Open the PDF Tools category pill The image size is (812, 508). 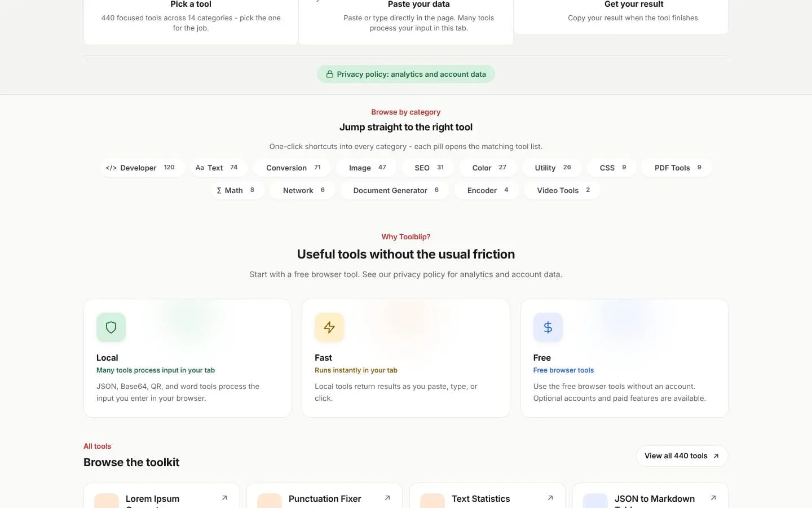coord(677,168)
